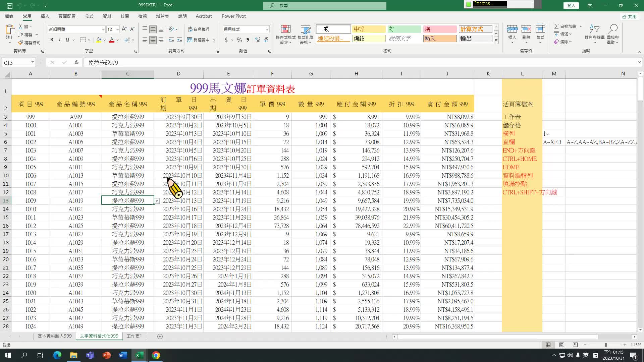Toggle Bold formatting

[x=52, y=40]
